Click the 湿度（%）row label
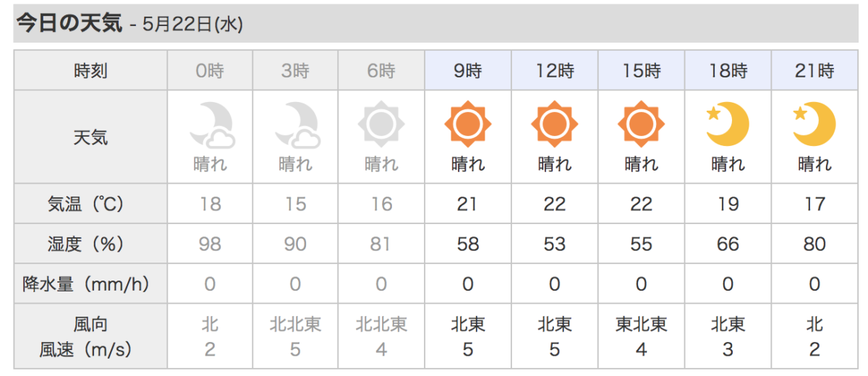This screenshot has width=868, height=376. (90, 244)
